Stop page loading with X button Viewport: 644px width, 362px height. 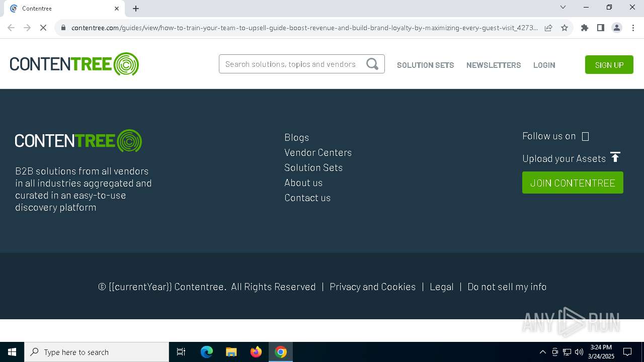(x=43, y=28)
